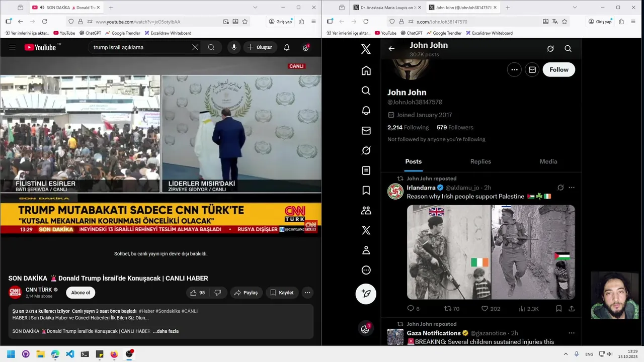
Task: Click the X window address bar
Action: (x=477, y=22)
